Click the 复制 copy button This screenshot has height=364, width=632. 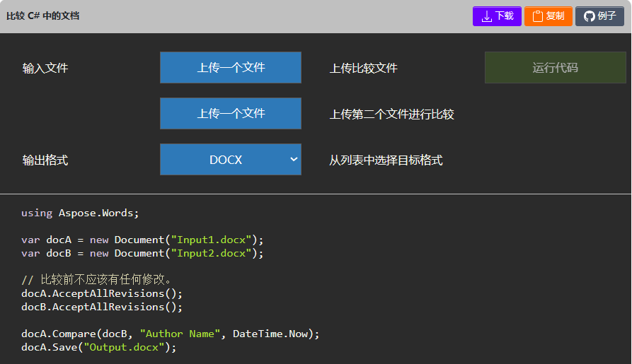coord(548,16)
